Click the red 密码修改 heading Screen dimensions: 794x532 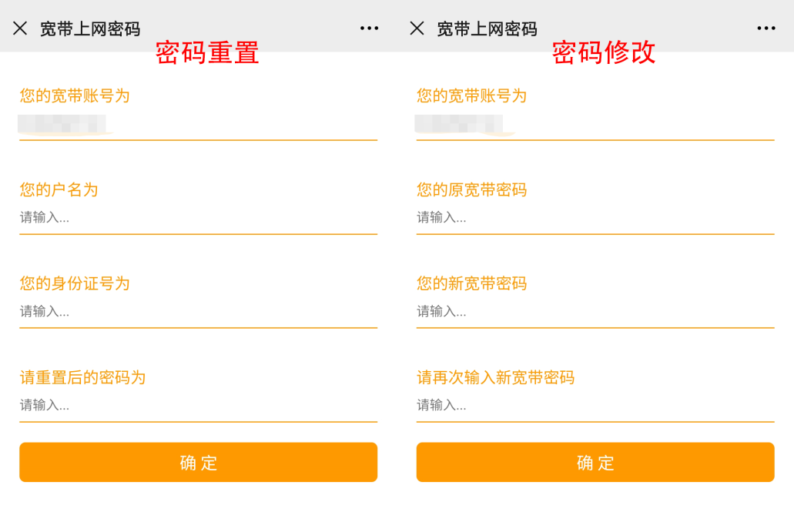605,54
